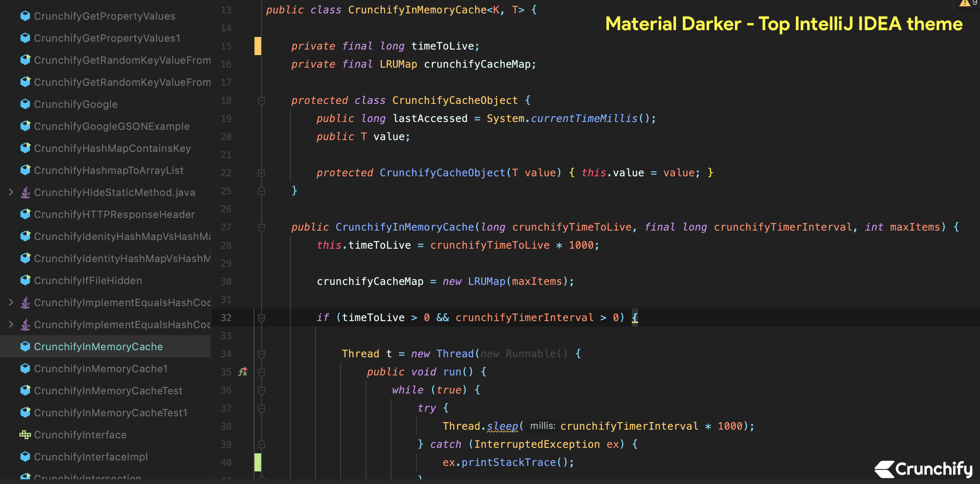Select CrunchifyInterfaceImpl in the project tree
Screen dimensions: 980x484
pyautogui.click(x=91, y=456)
